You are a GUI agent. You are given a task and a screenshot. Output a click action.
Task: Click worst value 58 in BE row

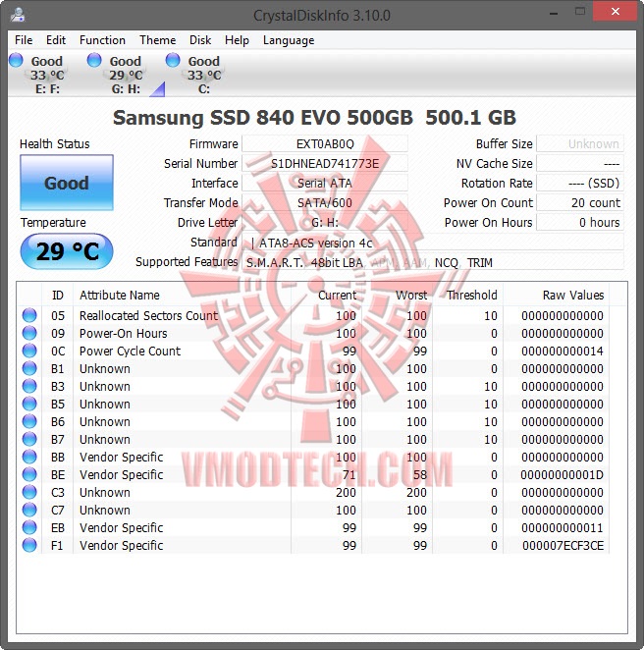click(420, 474)
